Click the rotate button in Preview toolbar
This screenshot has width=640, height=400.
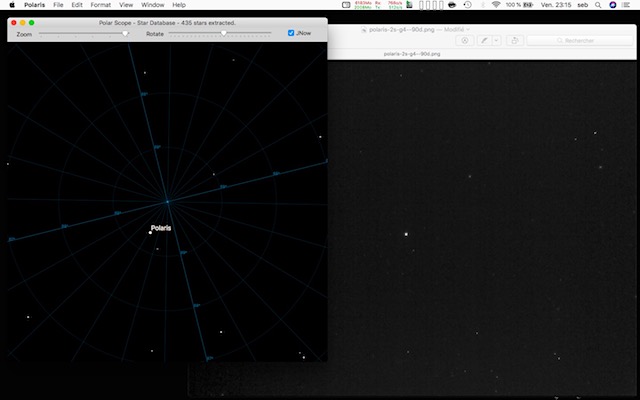pos(515,40)
